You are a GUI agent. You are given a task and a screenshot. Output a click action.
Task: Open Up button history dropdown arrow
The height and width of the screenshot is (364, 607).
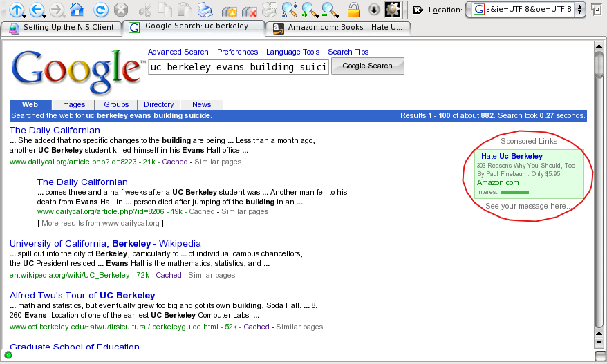coord(24,16)
